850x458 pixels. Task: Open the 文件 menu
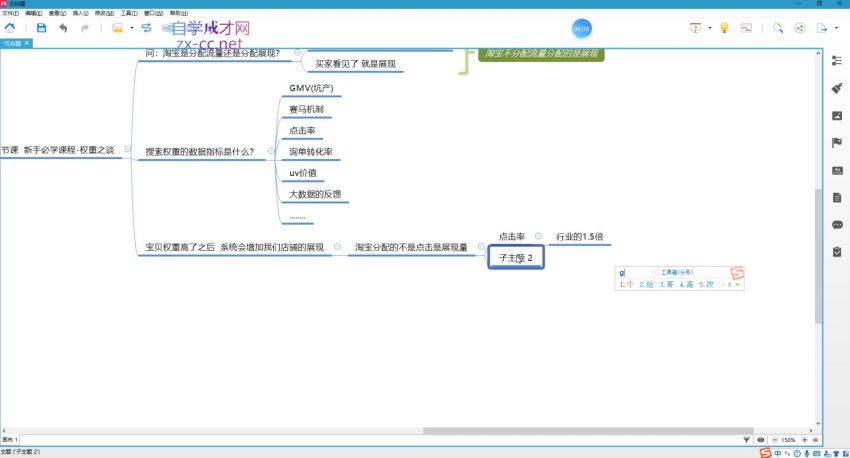click(x=10, y=13)
